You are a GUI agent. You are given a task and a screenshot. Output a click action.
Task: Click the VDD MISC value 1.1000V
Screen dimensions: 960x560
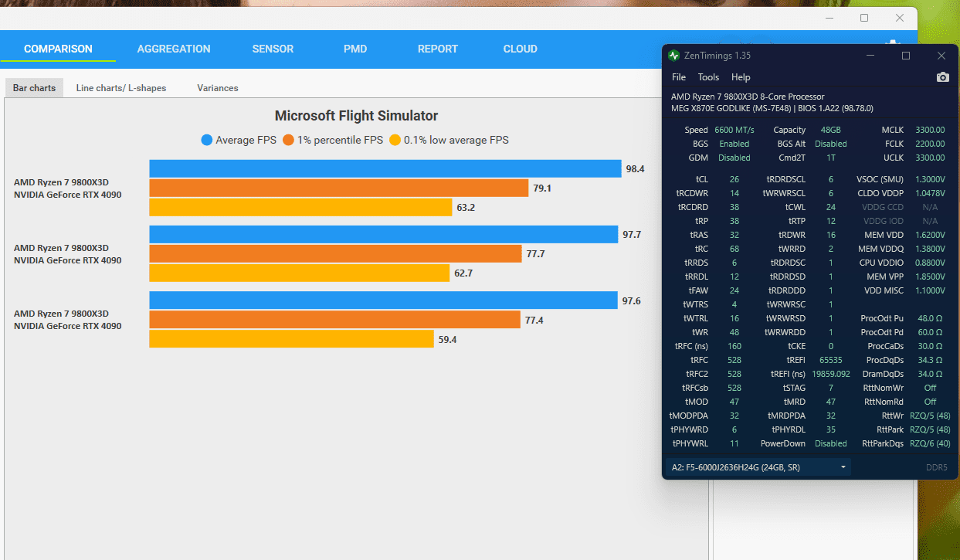coord(929,290)
